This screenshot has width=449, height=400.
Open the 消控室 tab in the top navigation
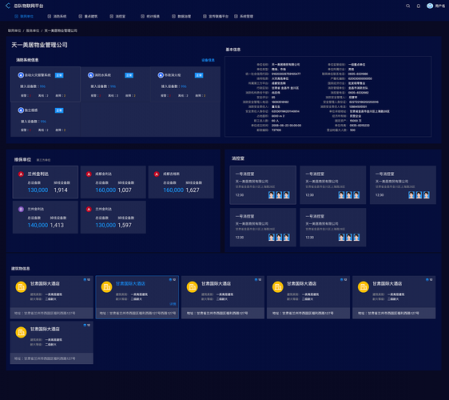pos(118,16)
